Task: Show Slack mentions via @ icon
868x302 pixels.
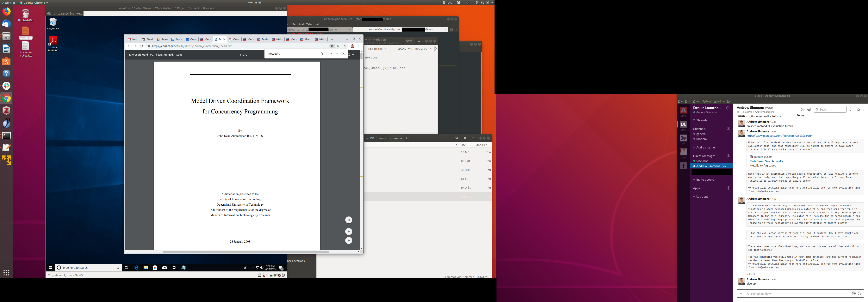Action: point(852,109)
